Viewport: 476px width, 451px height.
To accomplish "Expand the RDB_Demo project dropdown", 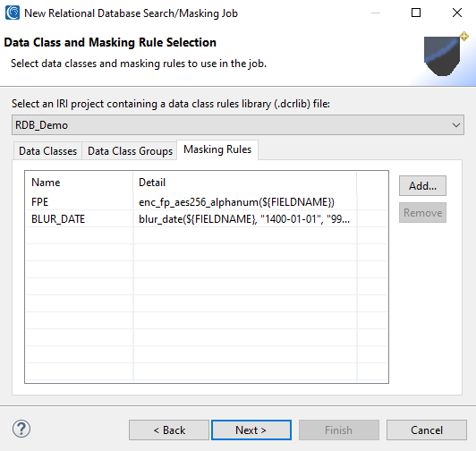I will (238, 124).
